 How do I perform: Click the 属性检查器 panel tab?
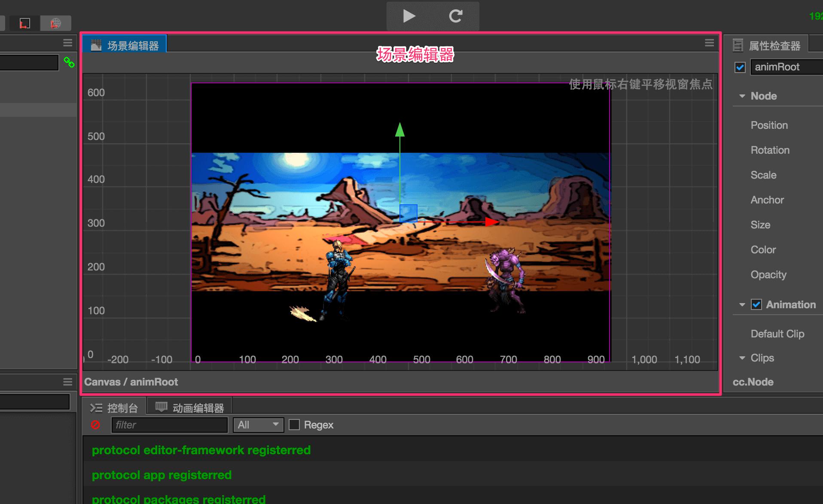pyautogui.click(x=768, y=46)
